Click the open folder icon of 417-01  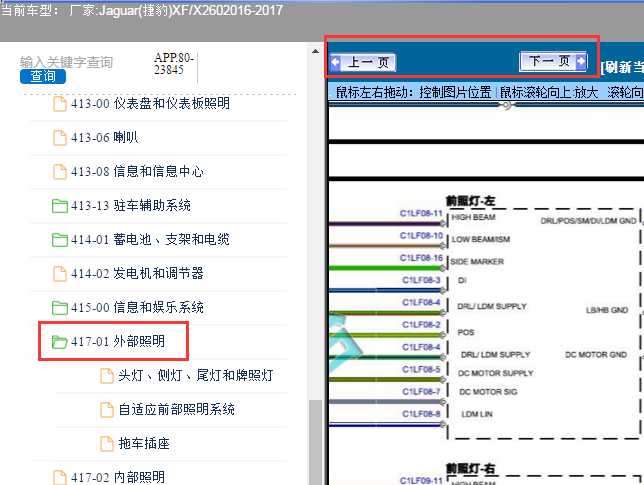(x=60, y=342)
